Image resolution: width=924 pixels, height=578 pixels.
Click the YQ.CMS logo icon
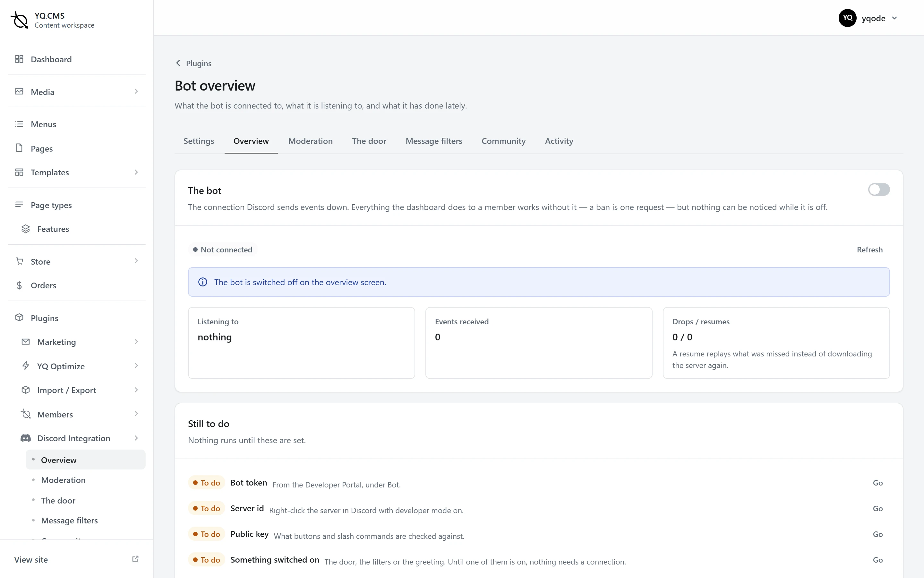pyautogui.click(x=20, y=20)
